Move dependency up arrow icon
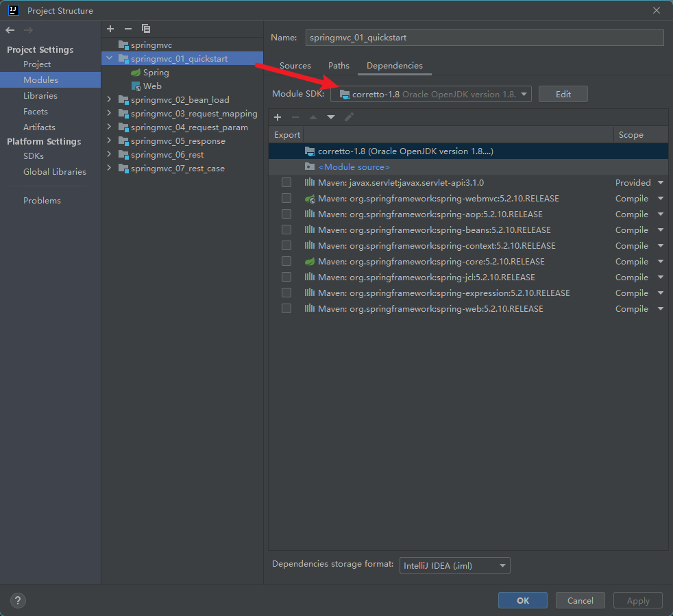673x616 pixels. pyautogui.click(x=313, y=117)
